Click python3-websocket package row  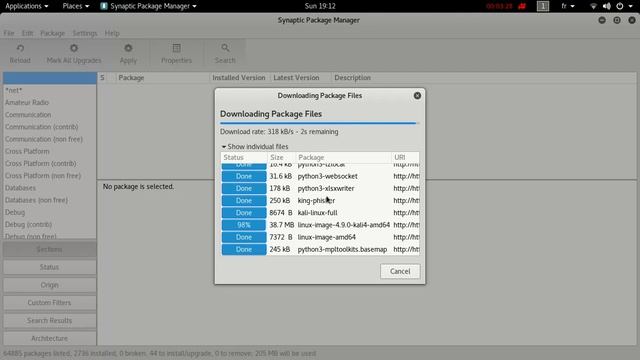[320, 176]
